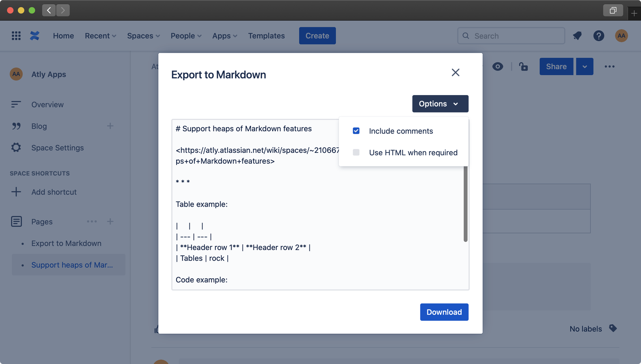The image size is (641, 364).
Task: Open the Support heaps of Mar... page
Action: (72, 265)
